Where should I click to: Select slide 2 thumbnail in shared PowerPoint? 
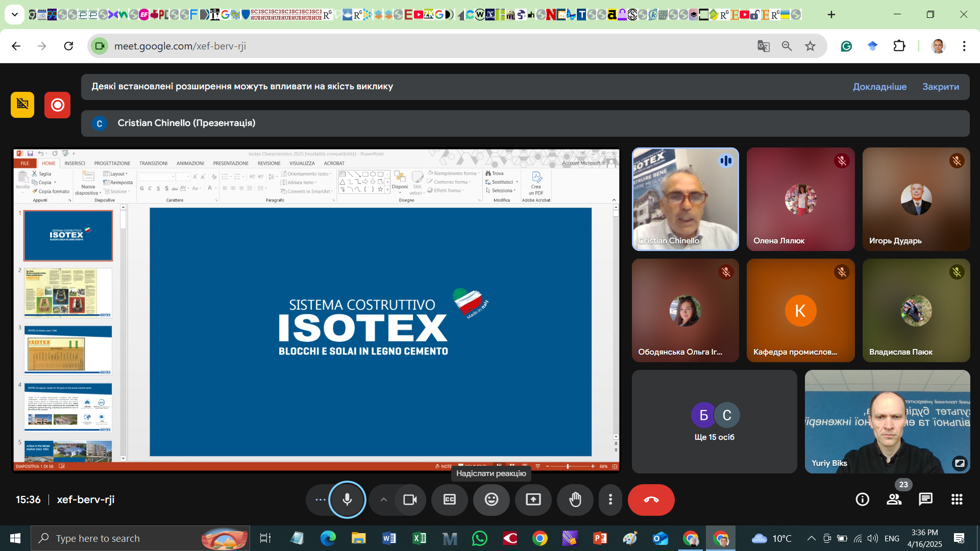click(68, 293)
